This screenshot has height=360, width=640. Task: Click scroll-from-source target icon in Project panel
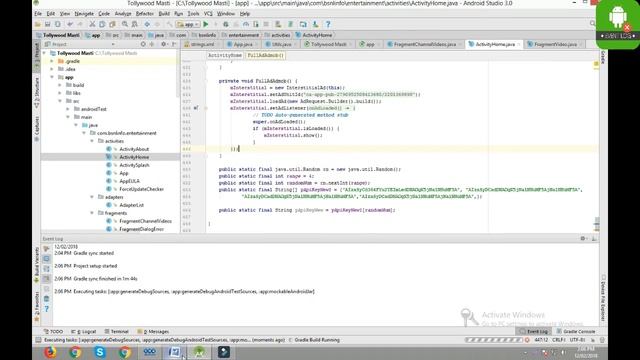(143, 44)
